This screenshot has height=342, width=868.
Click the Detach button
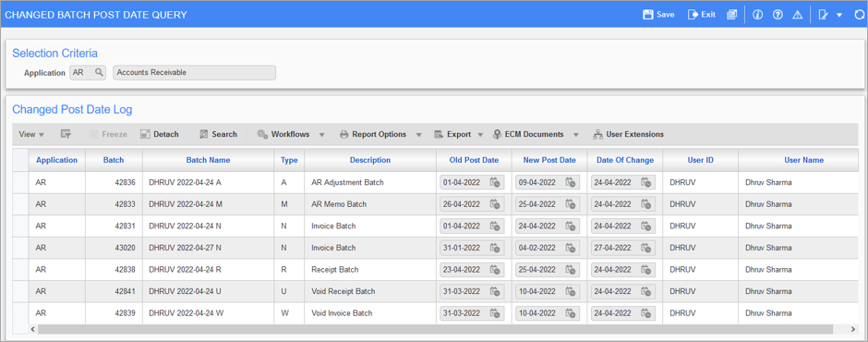(x=160, y=134)
